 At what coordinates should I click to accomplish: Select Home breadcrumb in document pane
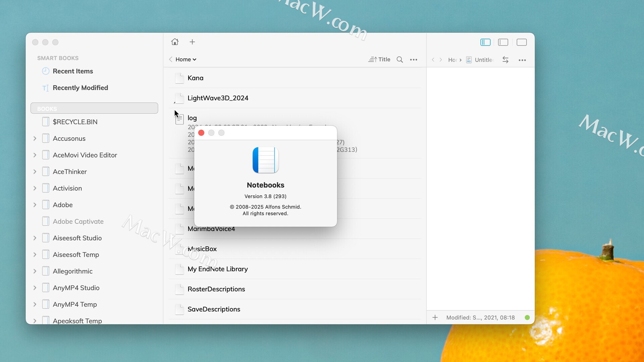point(452,60)
